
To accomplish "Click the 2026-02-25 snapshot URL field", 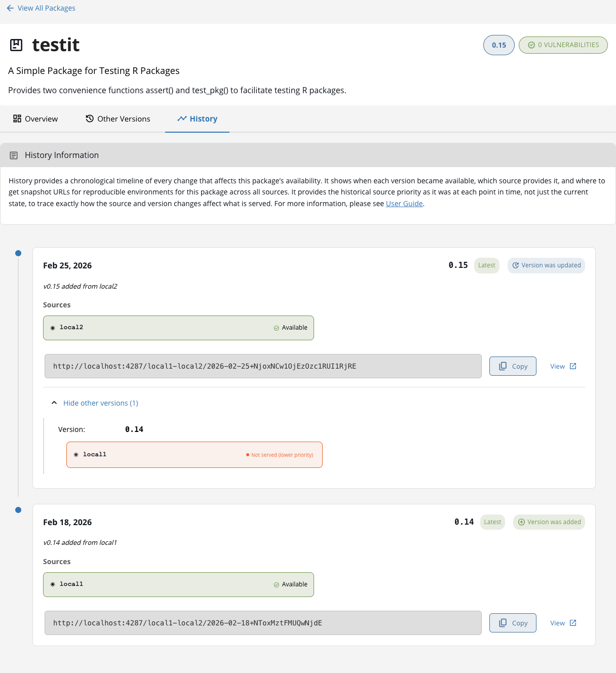I will (263, 366).
